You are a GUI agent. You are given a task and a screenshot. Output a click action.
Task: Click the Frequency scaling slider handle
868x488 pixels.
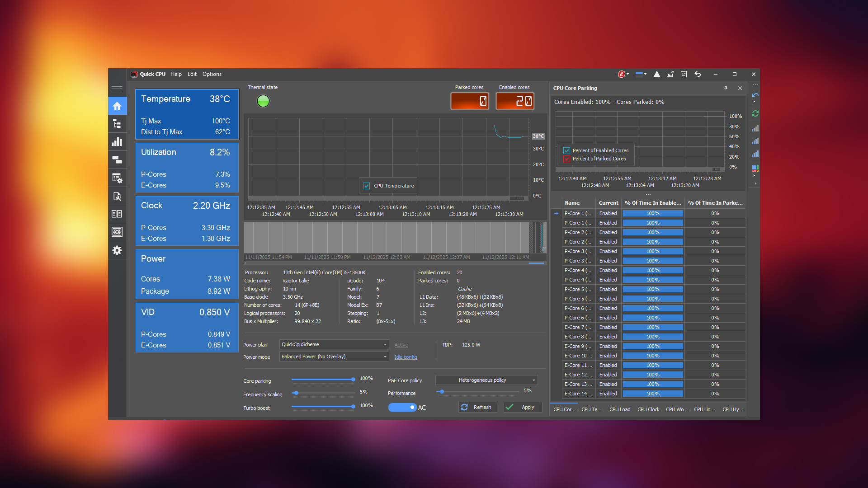[296, 393]
